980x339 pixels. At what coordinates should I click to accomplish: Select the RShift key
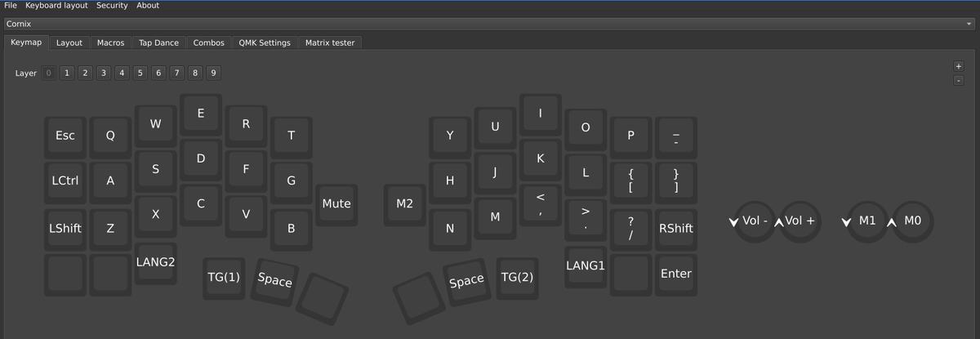pyautogui.click(x=676, y=228)
